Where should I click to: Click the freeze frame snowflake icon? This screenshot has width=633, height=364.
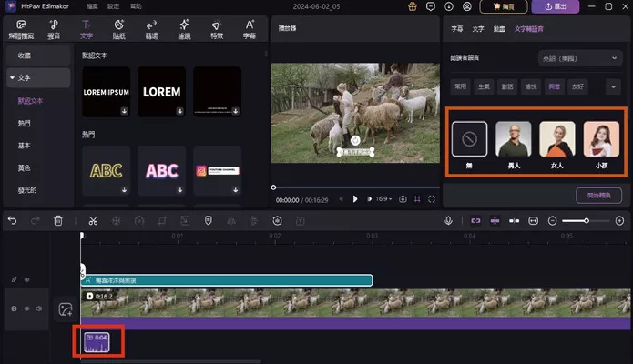click(117, 221)
